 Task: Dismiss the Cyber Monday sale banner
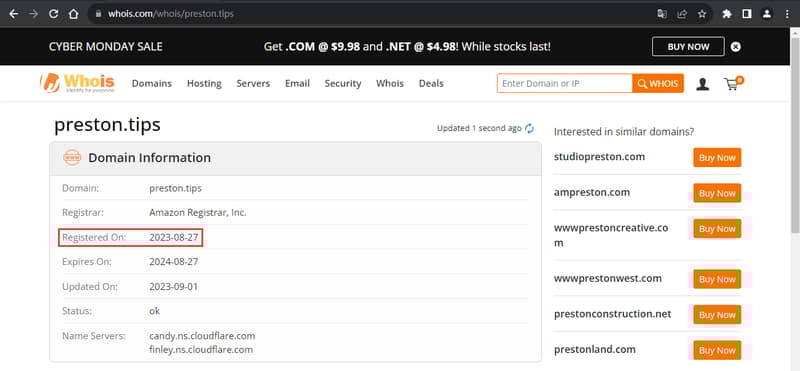tap(735, 46)
